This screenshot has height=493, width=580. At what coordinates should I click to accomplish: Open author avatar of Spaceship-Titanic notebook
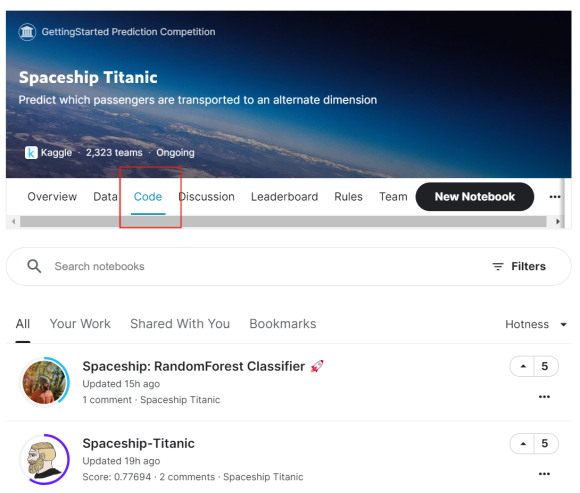point(44,459)
